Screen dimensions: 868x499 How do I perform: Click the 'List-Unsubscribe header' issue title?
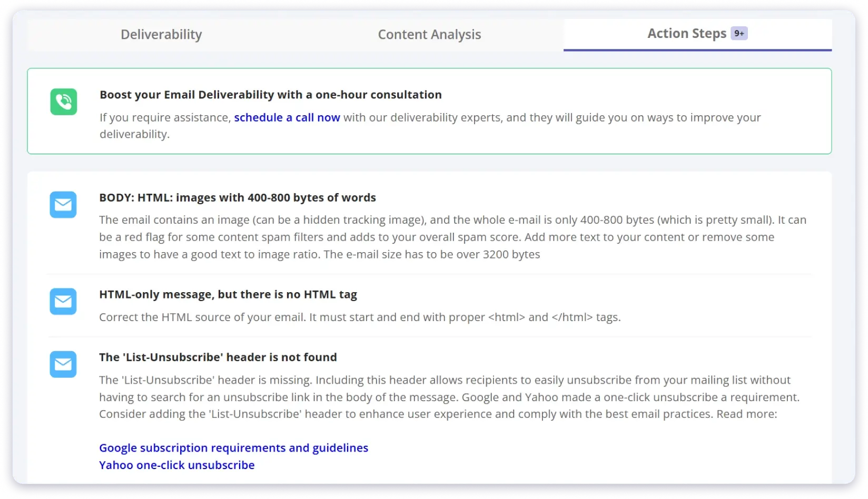(218, 357)
